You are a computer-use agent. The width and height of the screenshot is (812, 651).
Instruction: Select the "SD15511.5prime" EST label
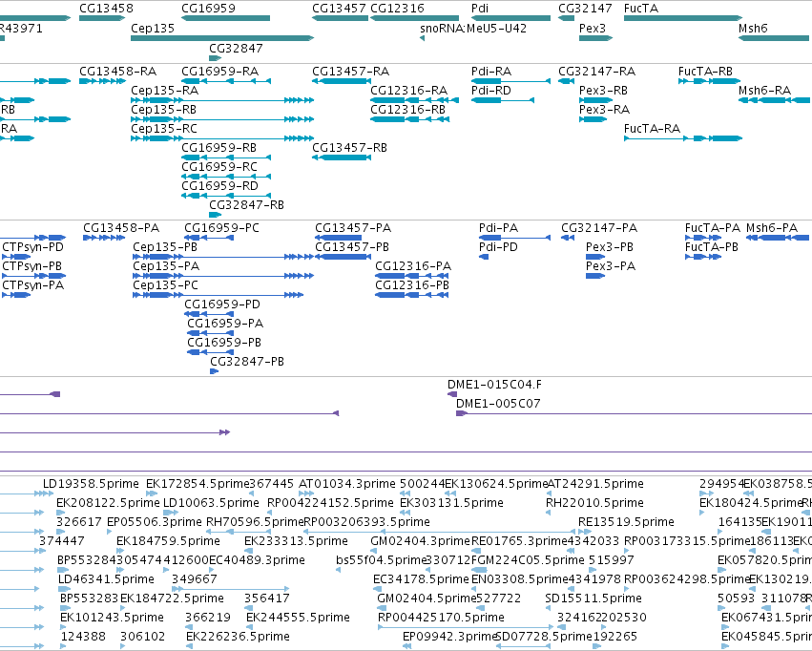point(593,598)
